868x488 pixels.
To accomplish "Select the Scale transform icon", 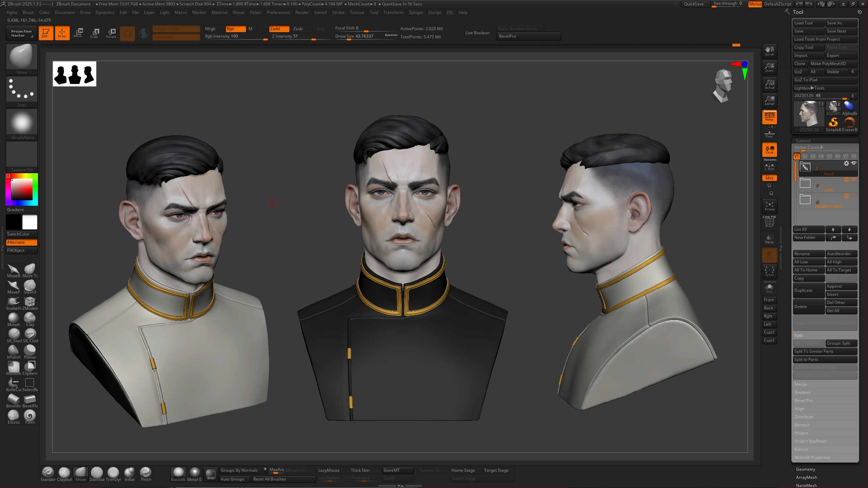I will tap(95, 33).
